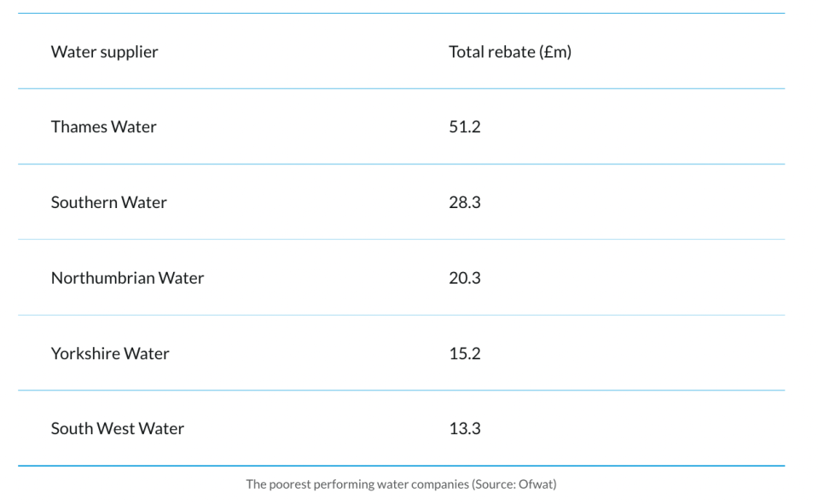Click the word 'rebate' in the header
818x504 pixels.
511,52
